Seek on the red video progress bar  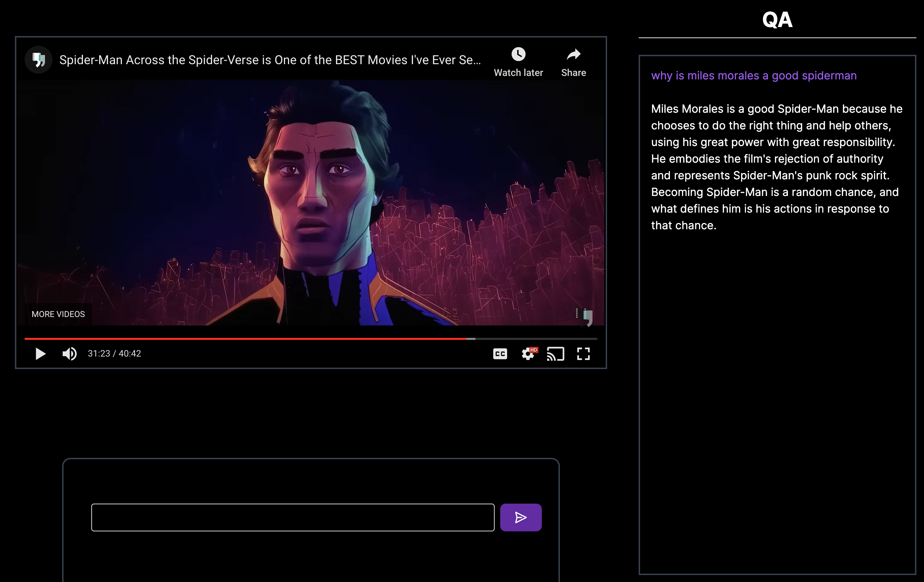click(246, 339)
